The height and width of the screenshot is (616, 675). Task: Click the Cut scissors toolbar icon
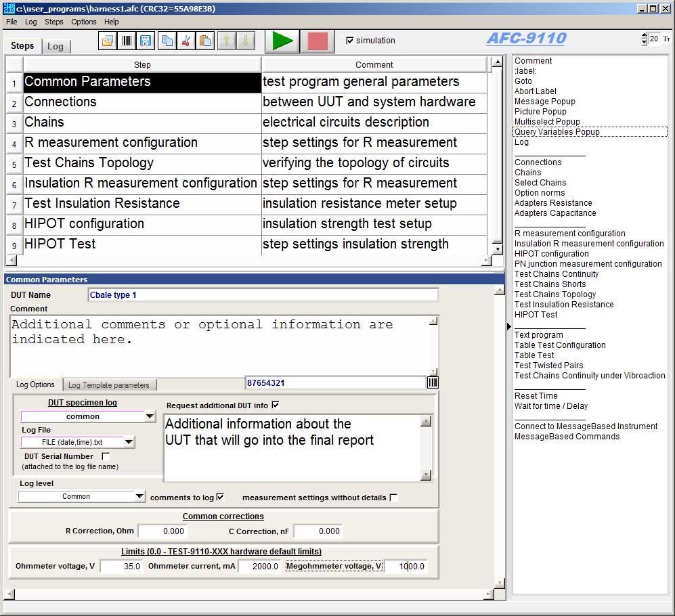pos(186,41)
